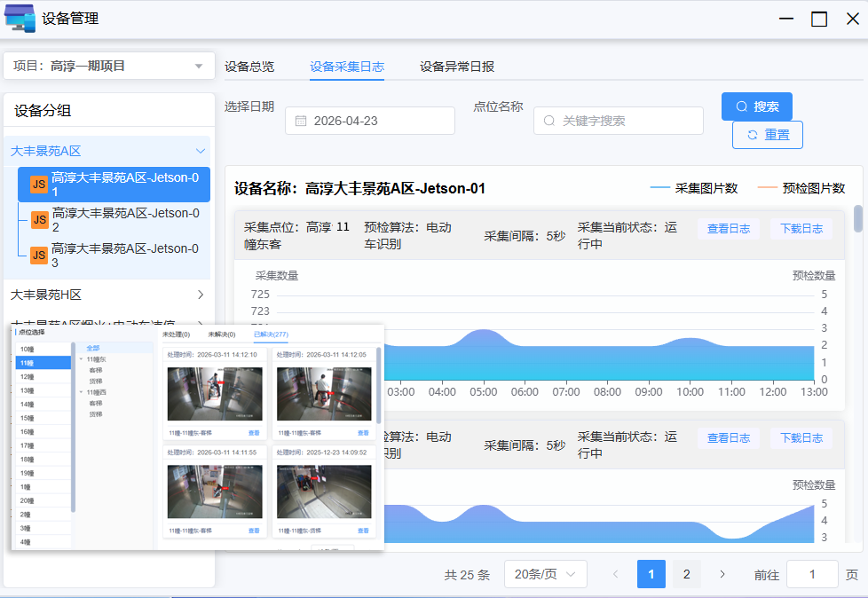
Task: Select 15幢 in popup building list
Action: point(43,418)
